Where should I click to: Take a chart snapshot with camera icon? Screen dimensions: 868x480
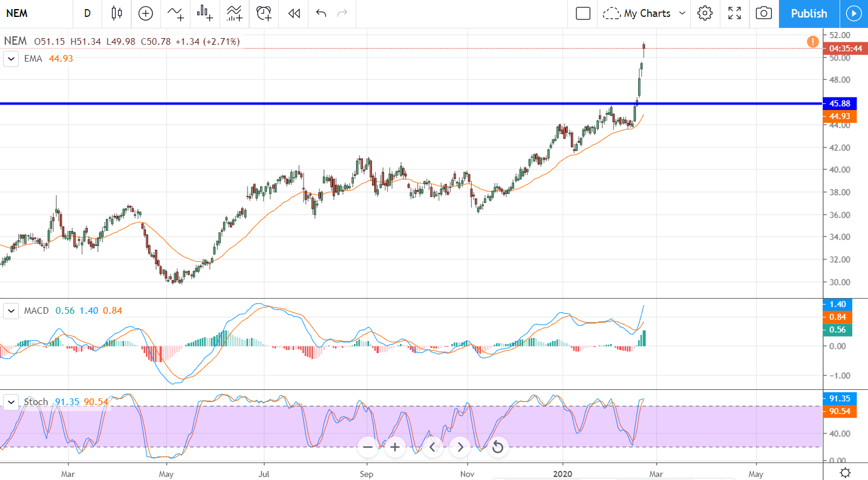(x=764, y=13)
